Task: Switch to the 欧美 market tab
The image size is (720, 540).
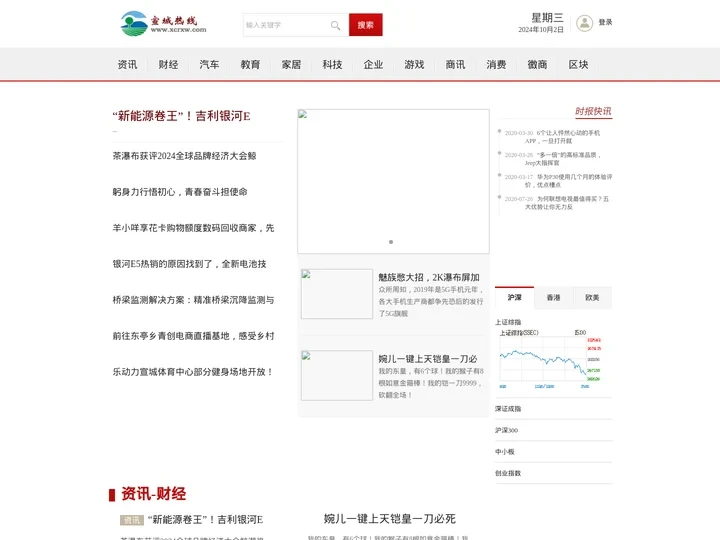Action: point(592,298)
